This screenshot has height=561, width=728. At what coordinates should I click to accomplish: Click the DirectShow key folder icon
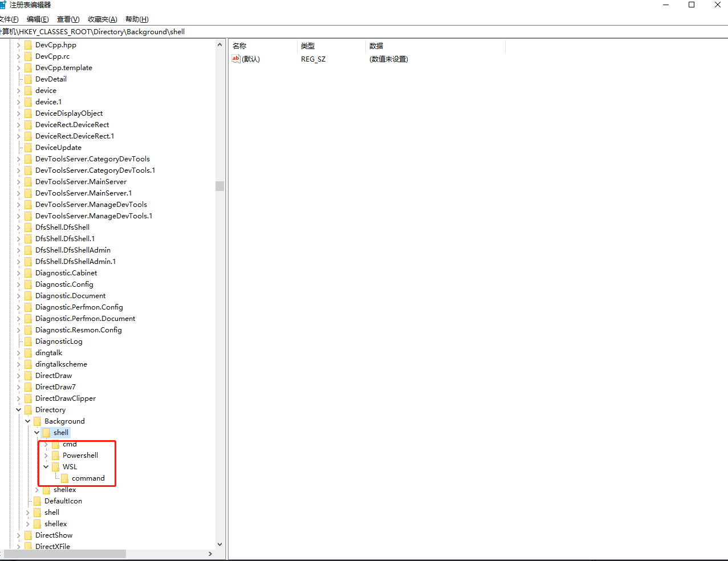28,535
